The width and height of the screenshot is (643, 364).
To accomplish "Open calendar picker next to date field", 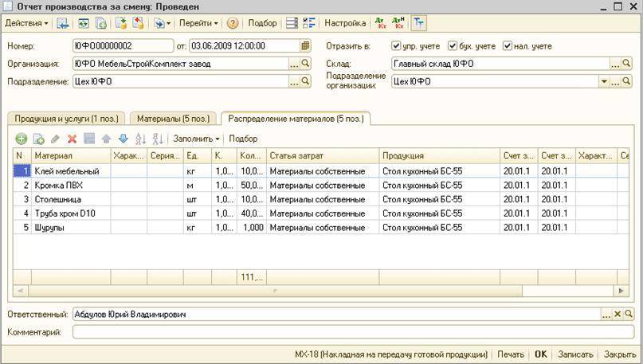I will (306, 46).
